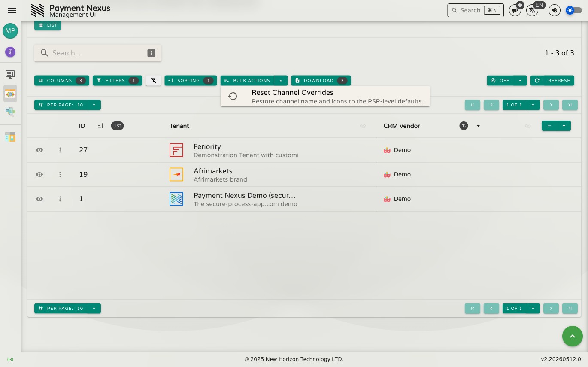This screenshot has height=367, width=588.
Task: Click the Payment Nexus logo
Action: tap(38, 10)
